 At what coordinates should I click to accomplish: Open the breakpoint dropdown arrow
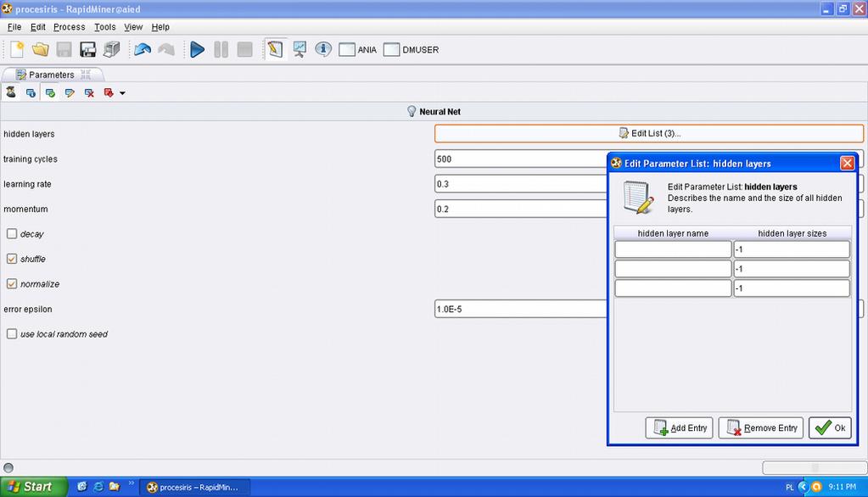(122, 93)
